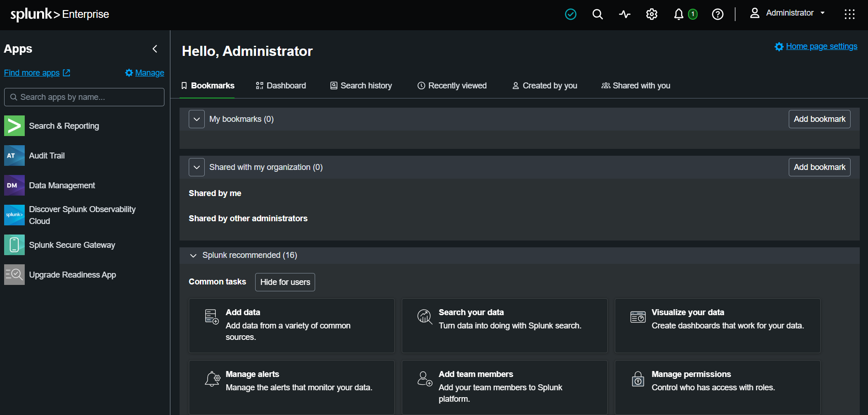Screen dimensions: 868x415
Task: Select the Add data card title
Action: pyautogui.click(x=243, y=312)
